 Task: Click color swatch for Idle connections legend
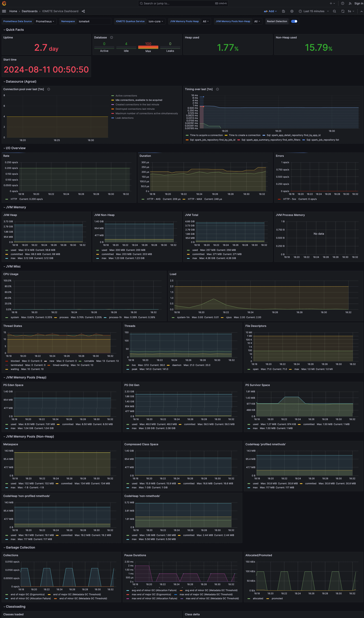(113, 100)
